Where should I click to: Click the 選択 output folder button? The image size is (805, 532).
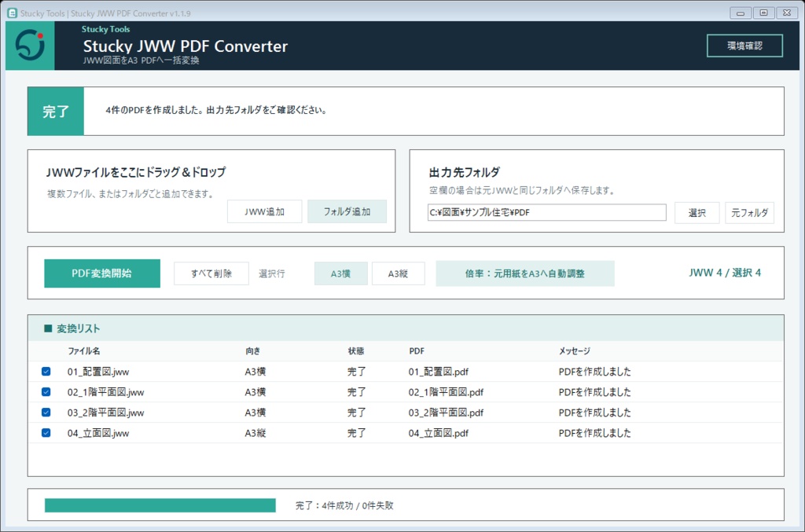click(x=697, y=212)
